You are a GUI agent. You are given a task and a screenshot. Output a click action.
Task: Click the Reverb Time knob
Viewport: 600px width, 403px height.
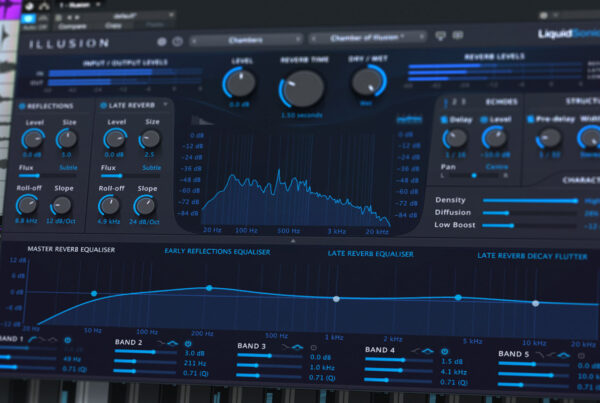point(302,90)
